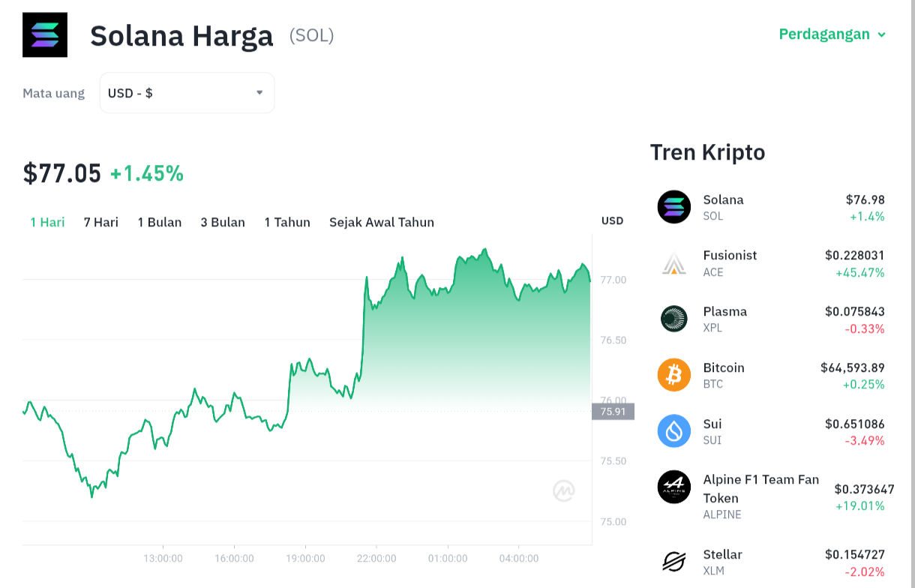Click the currency dropdown arrow
This screenshot has width=915, height=588.
click(x=259, y=93)
